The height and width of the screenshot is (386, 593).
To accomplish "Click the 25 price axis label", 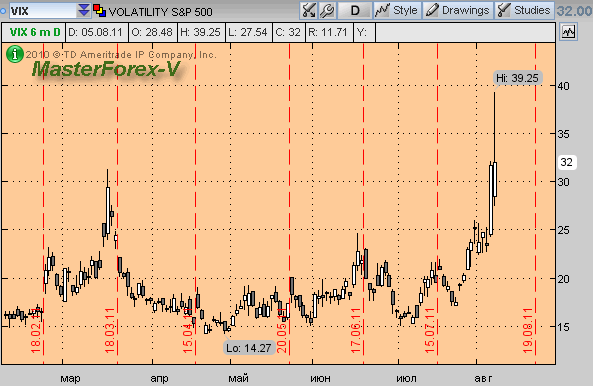I will coord(564,230).
